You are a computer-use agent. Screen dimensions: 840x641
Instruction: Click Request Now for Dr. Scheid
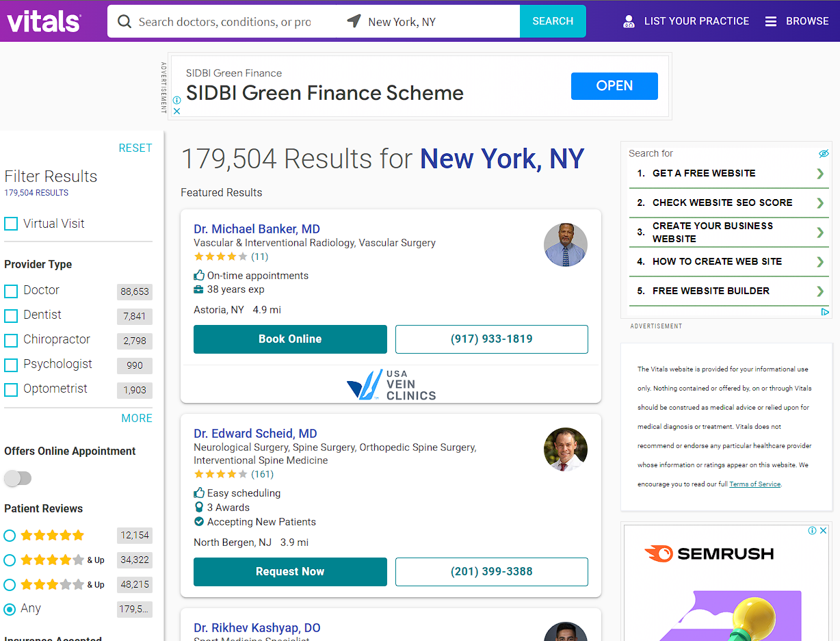[x=290, y=572]
